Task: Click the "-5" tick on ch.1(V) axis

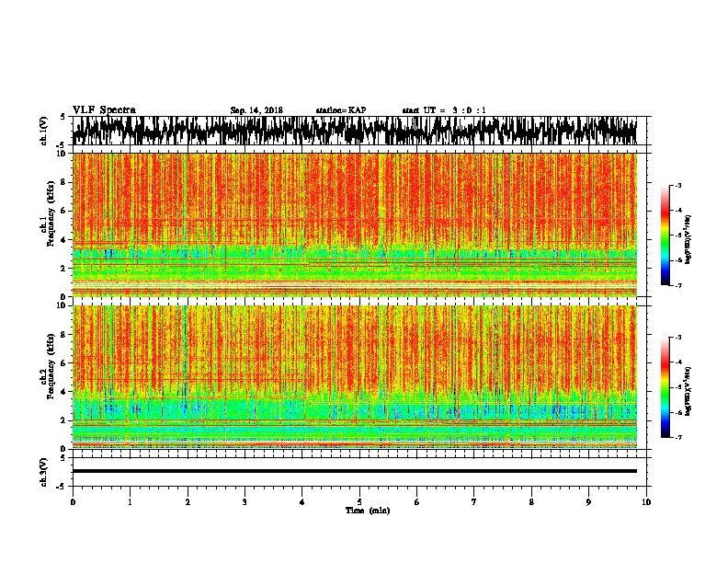Action: (x=61, y=145)
